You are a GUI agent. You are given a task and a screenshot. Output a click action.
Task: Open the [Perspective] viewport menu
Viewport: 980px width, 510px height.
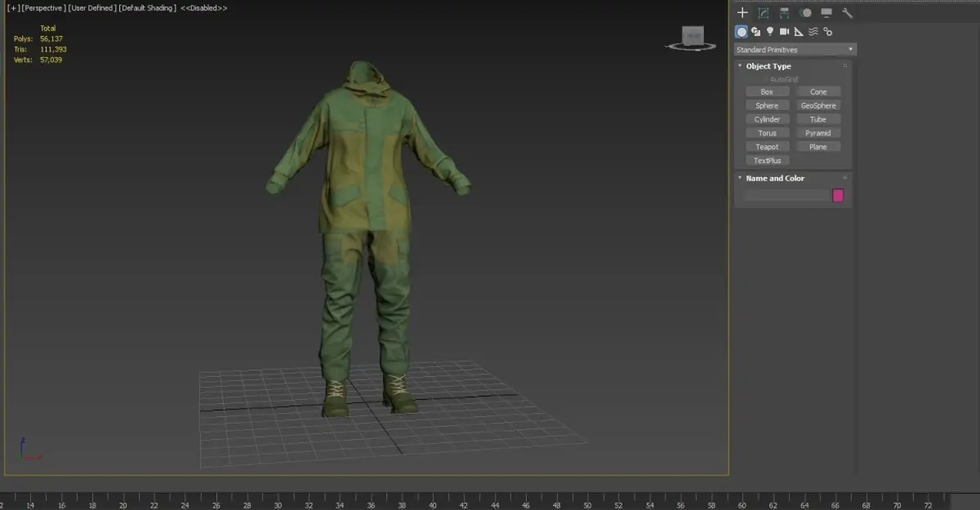tap(44, 7)
